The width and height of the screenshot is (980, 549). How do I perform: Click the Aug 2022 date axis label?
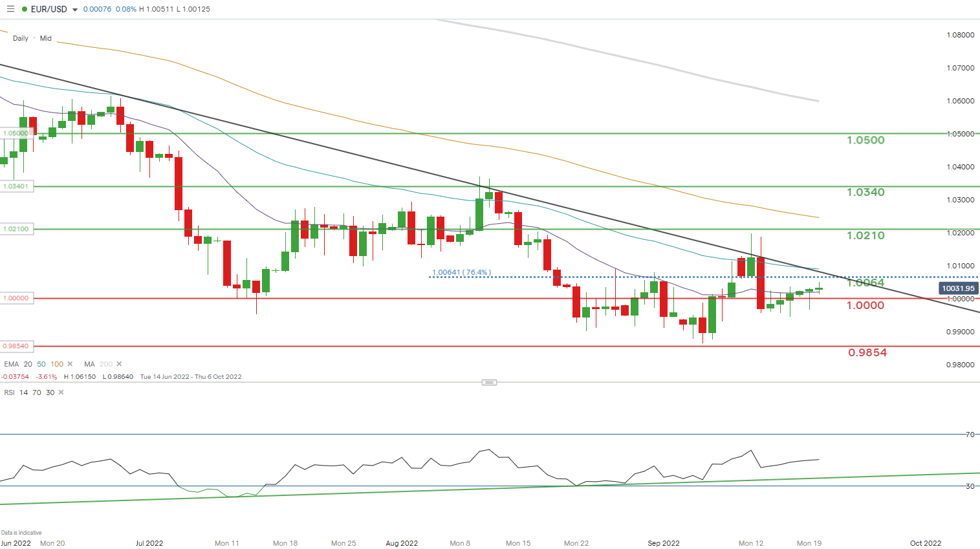pyautogui.click(x=402, y=543)
